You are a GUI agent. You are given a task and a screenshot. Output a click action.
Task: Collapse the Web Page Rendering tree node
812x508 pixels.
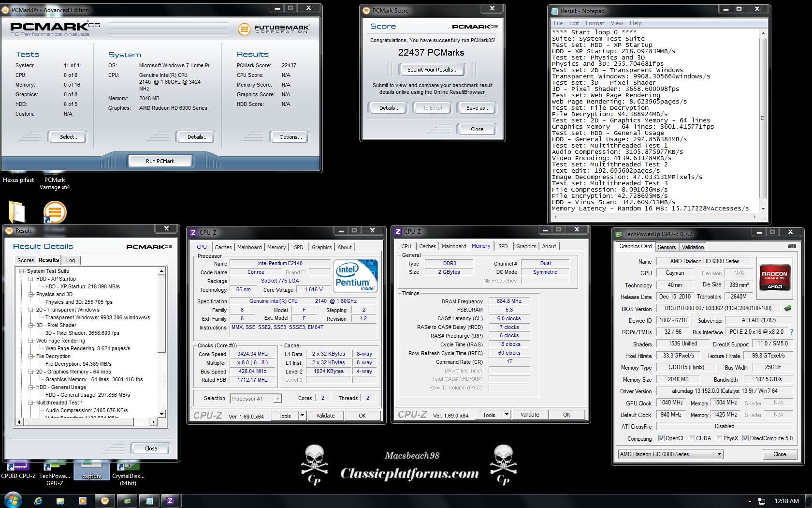click(x=31, y=341)
